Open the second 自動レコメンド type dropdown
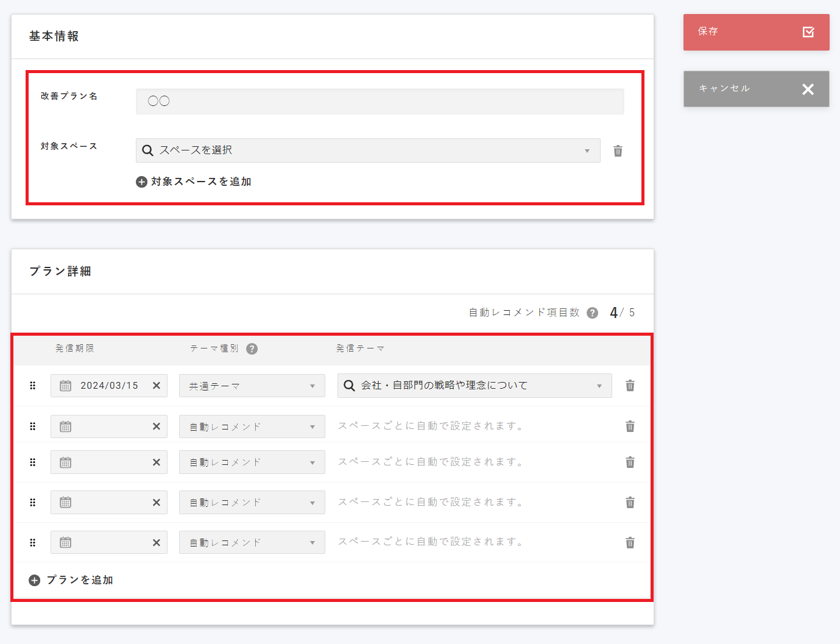Screen dimensions: 840x644 [252, 462]
